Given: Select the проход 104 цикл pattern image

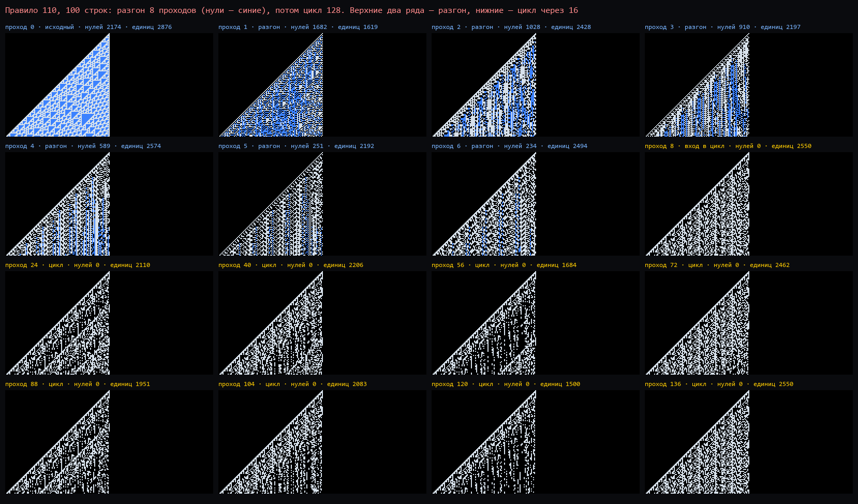Looking at the screenshot, I should 322,442.
